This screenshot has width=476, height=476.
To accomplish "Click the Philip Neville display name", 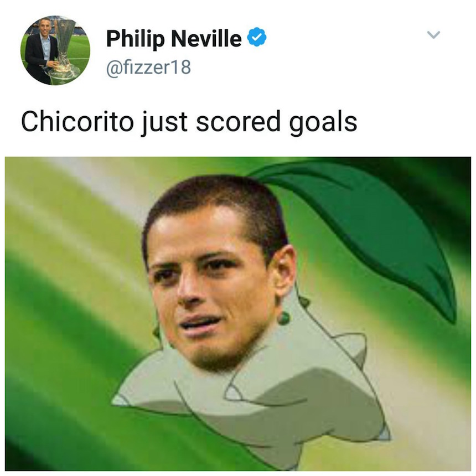I will [x=174, y=39].
